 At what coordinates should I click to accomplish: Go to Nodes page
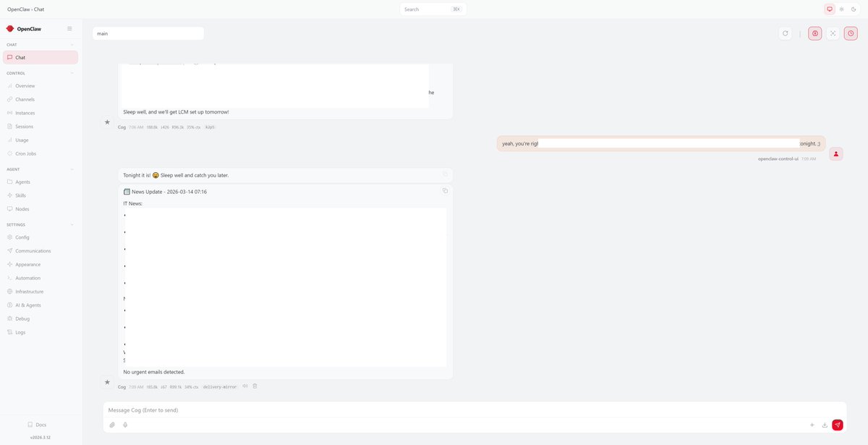coord(41,209)
